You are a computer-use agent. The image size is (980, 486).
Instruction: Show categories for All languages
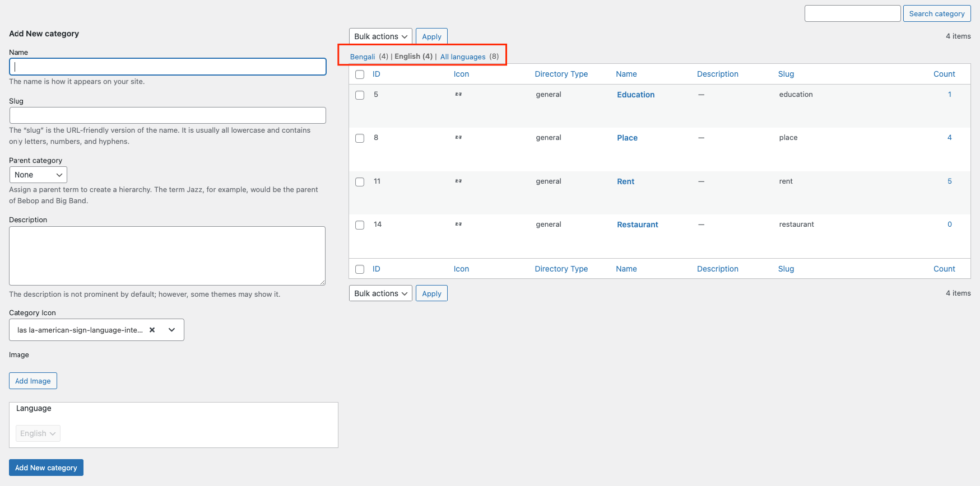click(463, 57)
